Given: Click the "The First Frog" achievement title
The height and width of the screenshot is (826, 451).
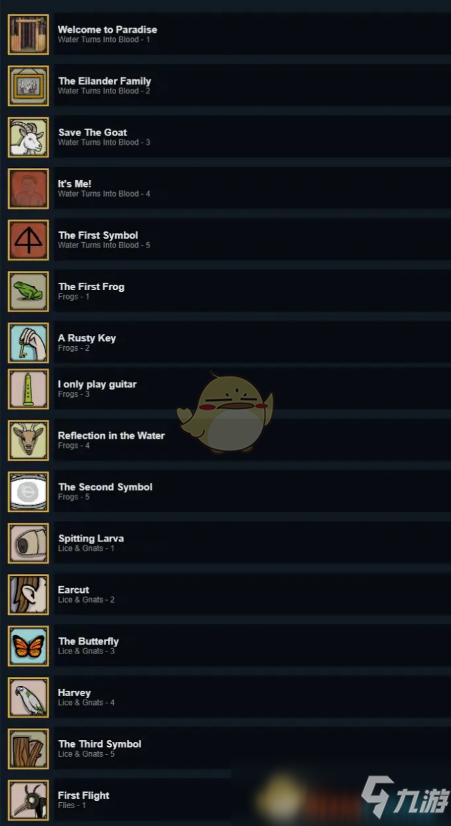Looking at the screenshot, I should coord(91,287).
